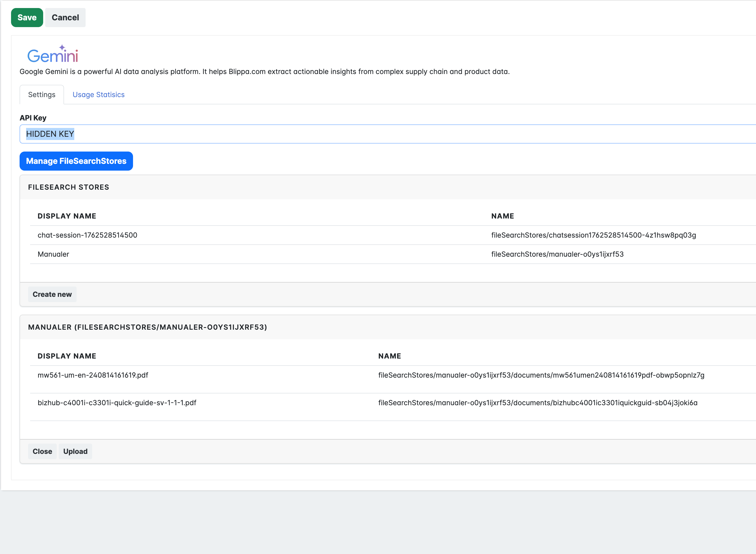This screenshot has width=756, height=554.
Task: Click Create new to add a store
Action: [x=52, y=294]
